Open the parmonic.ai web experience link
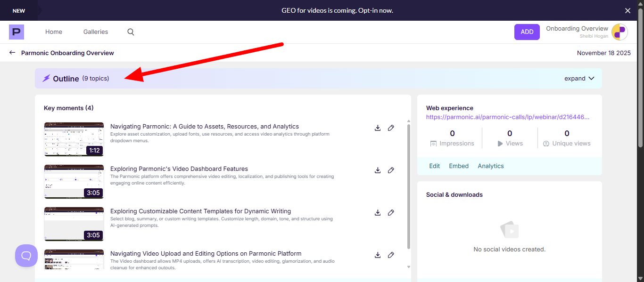 508,117
